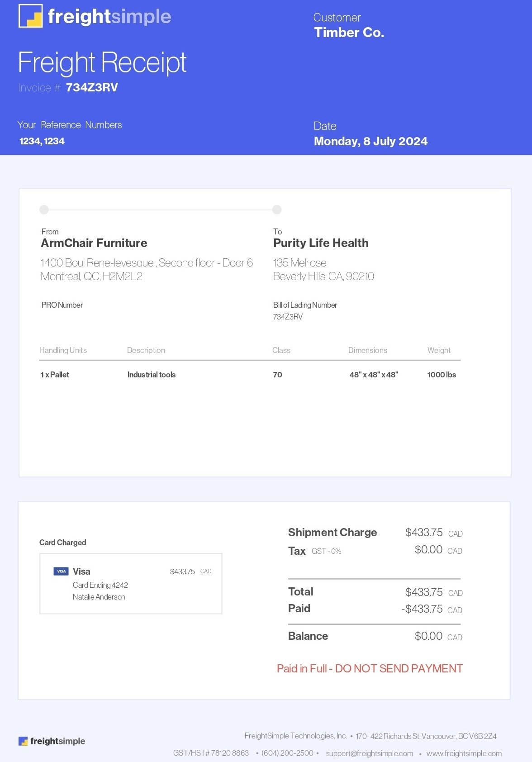Select the invoice number 734Z3RV in header
The image size is (532, 762).
coord(92,87)
